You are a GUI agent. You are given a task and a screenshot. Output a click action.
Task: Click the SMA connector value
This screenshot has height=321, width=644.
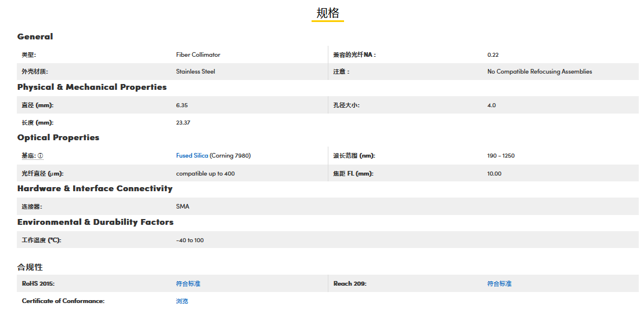(x=182, y=206)
